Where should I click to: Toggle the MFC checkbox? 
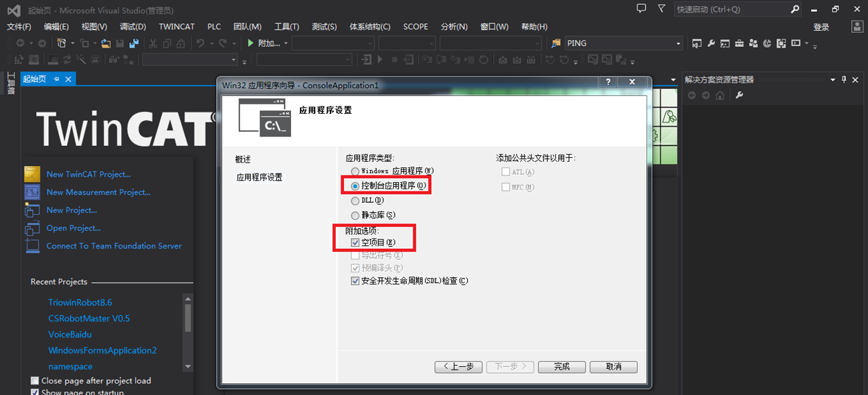click(x=506, y=187)
